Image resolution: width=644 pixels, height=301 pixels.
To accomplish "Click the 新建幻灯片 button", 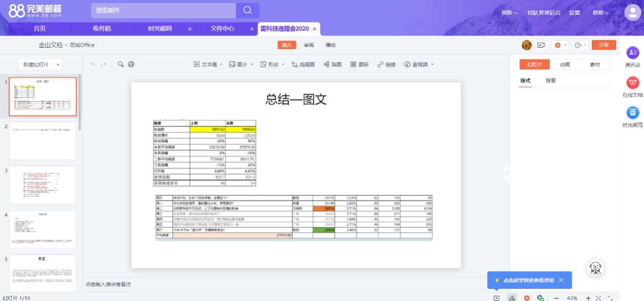I will tap(36, 64).
